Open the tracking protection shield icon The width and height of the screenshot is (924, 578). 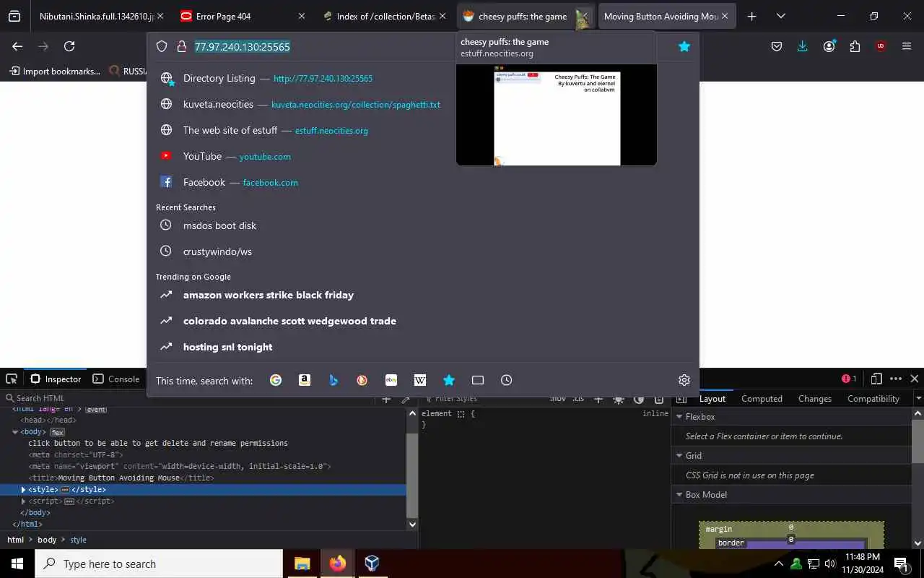coord(162,46)
